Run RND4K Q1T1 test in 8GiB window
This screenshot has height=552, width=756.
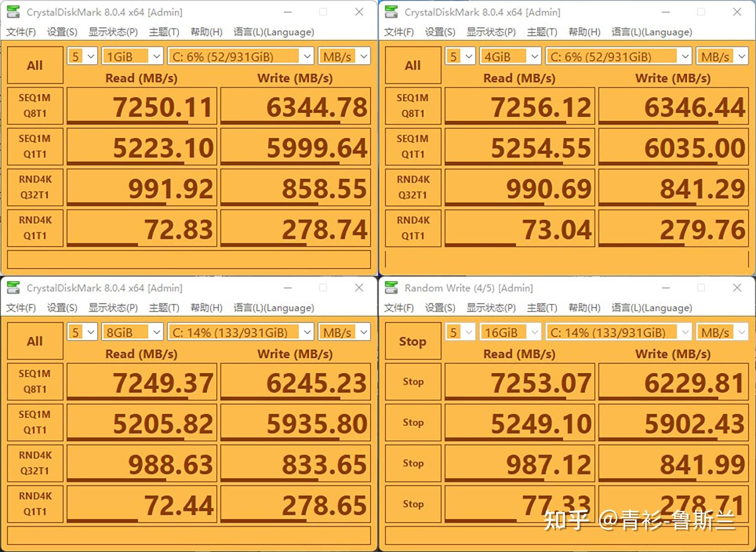tap(35, 504)
